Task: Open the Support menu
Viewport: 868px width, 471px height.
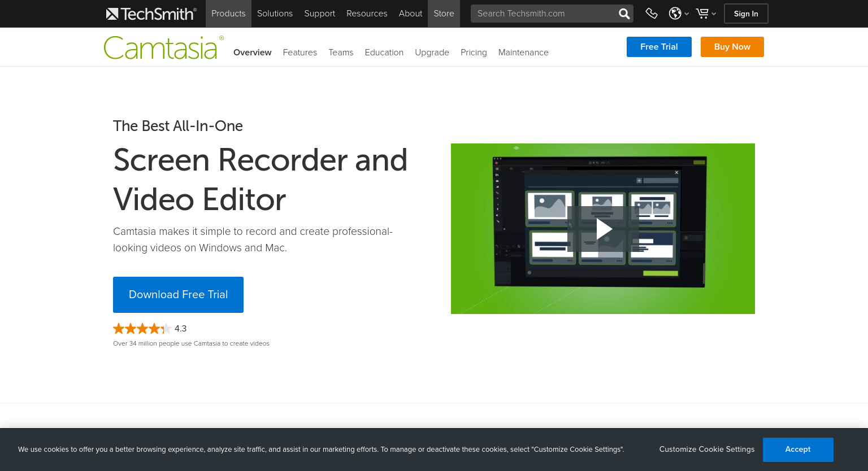Action: click(x=319, y=14)
